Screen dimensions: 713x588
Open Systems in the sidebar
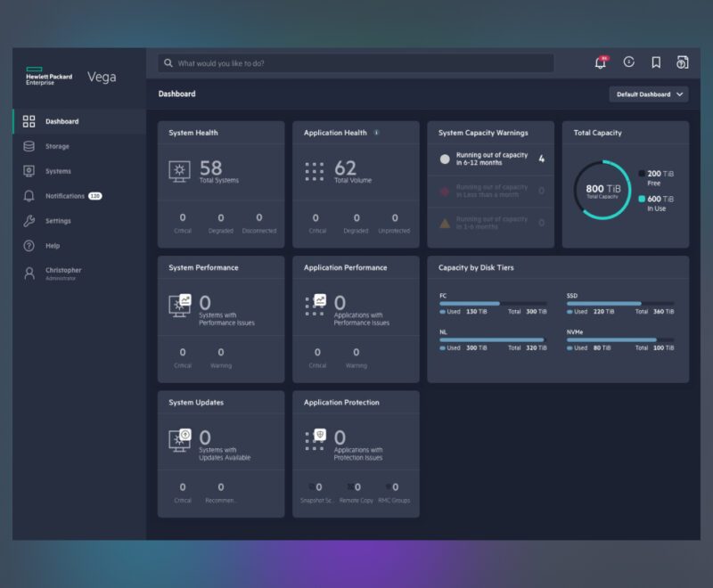(79, 171)
